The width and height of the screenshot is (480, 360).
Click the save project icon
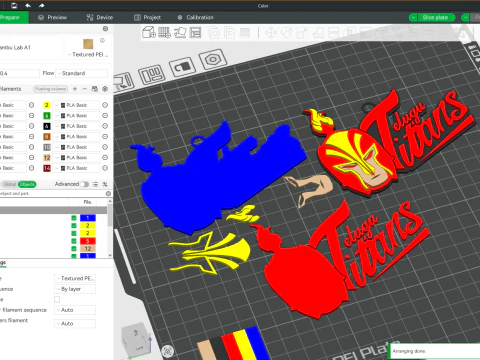tap(14, 5)
